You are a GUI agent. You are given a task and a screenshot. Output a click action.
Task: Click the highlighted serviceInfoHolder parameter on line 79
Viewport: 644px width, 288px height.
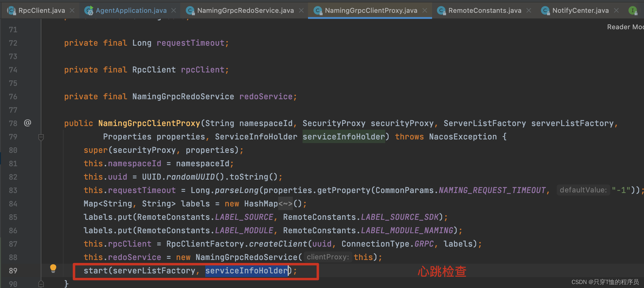point(344,137)
